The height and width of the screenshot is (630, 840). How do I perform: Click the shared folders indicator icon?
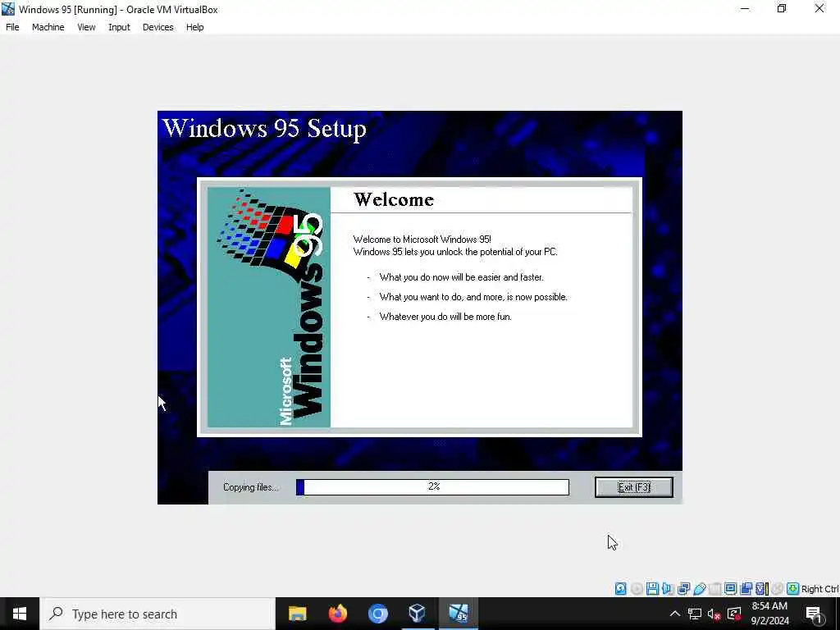point(714,589)
